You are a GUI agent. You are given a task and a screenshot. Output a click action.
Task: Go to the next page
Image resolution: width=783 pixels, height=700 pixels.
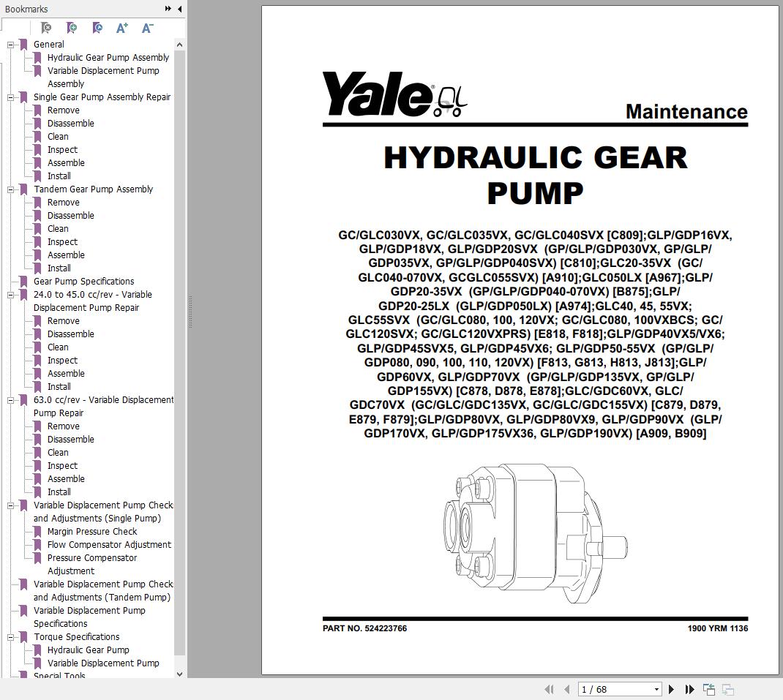[672, 690]
